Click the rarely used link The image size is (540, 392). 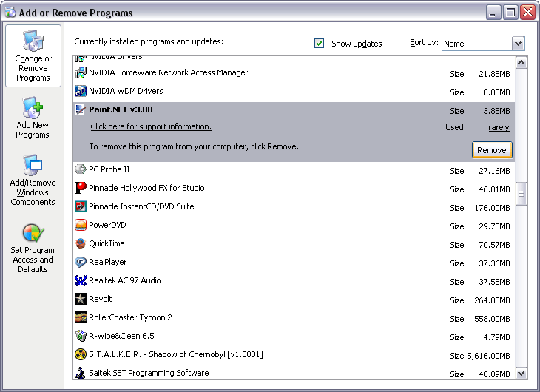499,127
